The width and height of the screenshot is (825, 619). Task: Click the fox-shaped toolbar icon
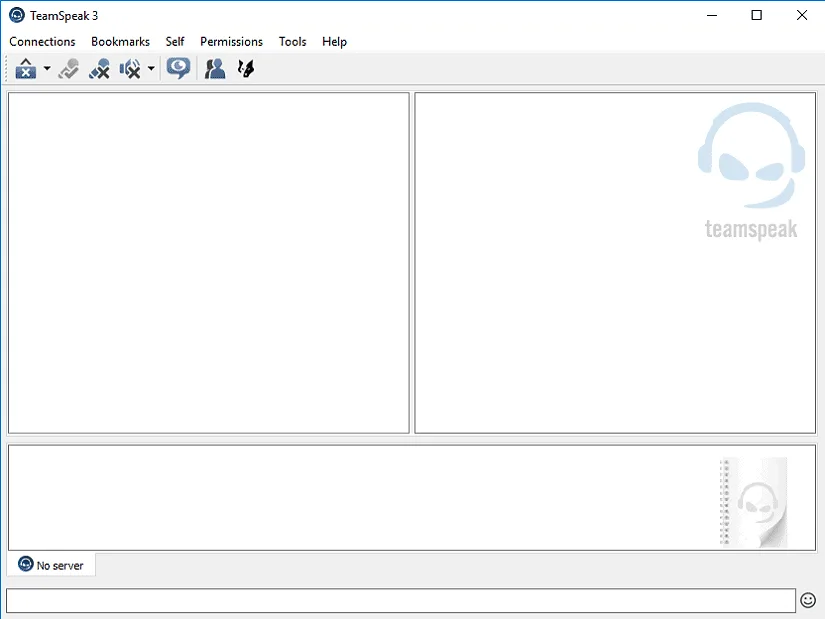[246, 68]
